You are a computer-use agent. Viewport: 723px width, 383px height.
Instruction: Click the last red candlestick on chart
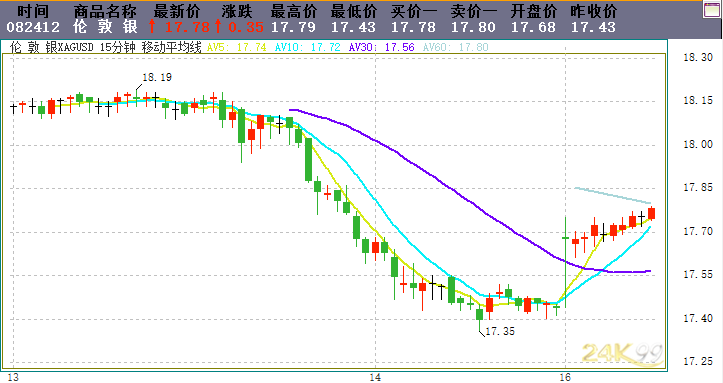(652, 213)
